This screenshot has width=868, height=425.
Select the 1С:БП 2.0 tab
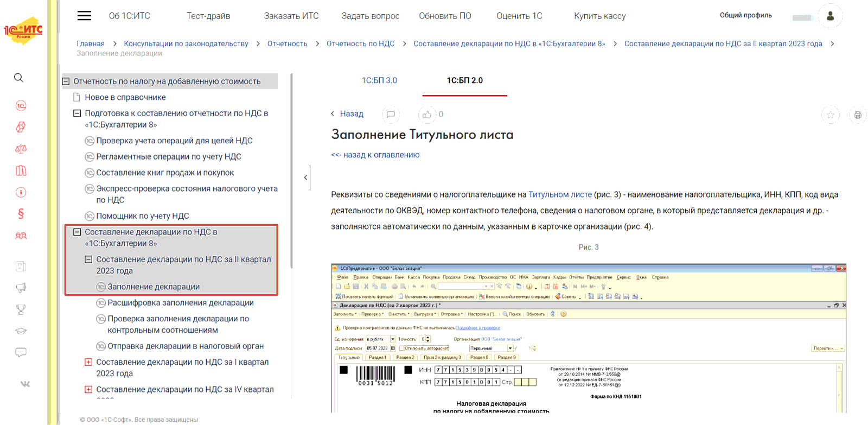[x=465, y=80]
